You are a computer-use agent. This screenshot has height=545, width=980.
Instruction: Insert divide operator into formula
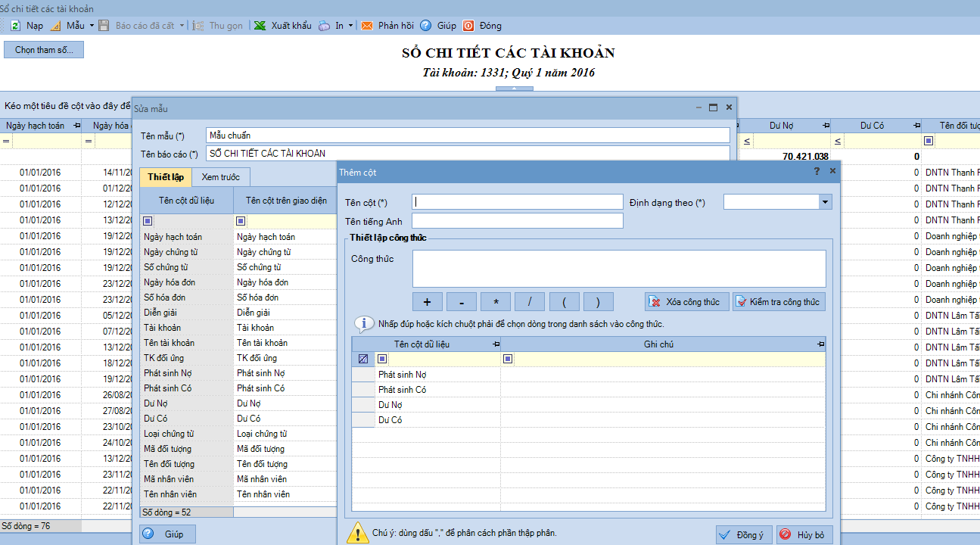530,302
